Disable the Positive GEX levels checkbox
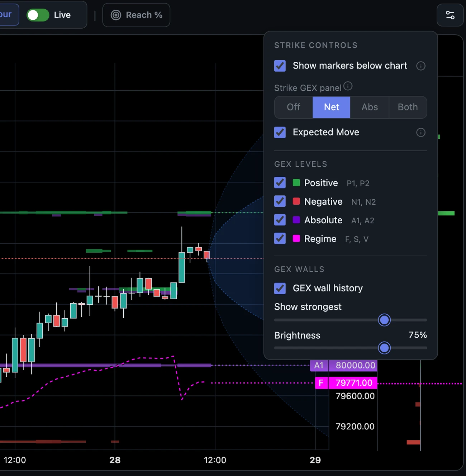This screenshot has width=466, height=476. click(280, 183)
